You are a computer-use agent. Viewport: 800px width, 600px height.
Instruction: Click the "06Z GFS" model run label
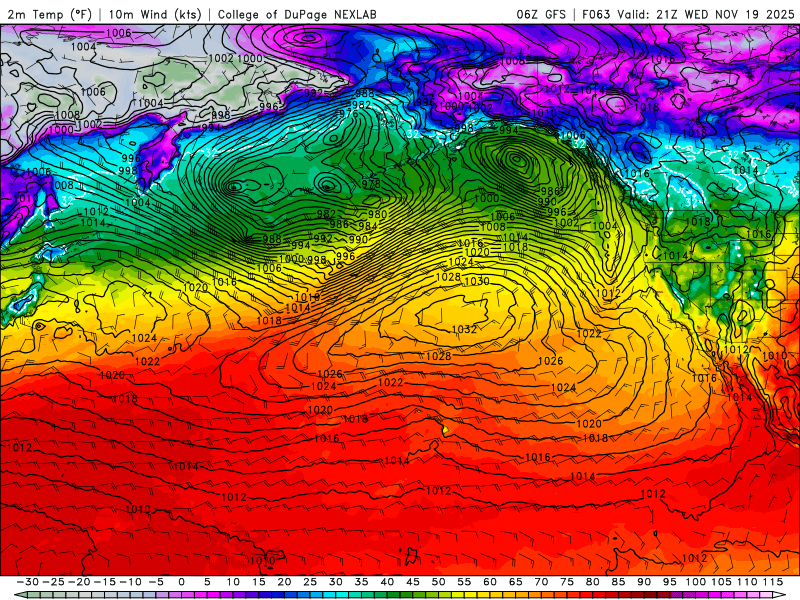(541, 14)
